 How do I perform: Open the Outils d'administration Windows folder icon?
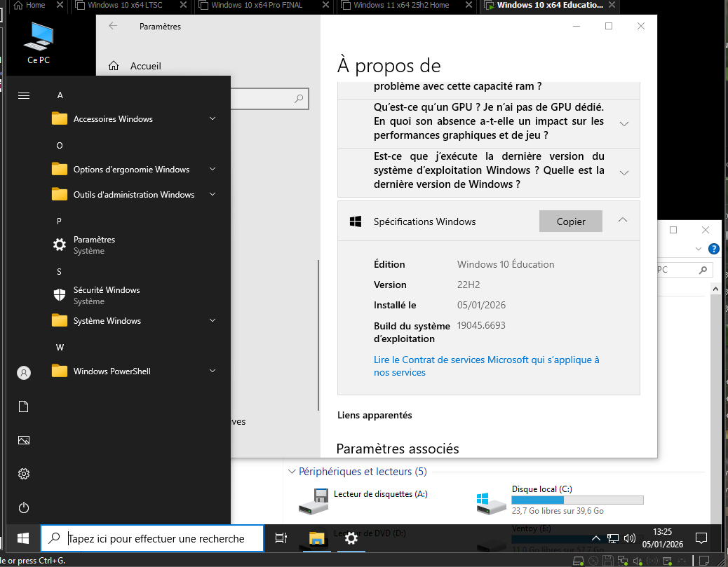click(x=60, y=194)
